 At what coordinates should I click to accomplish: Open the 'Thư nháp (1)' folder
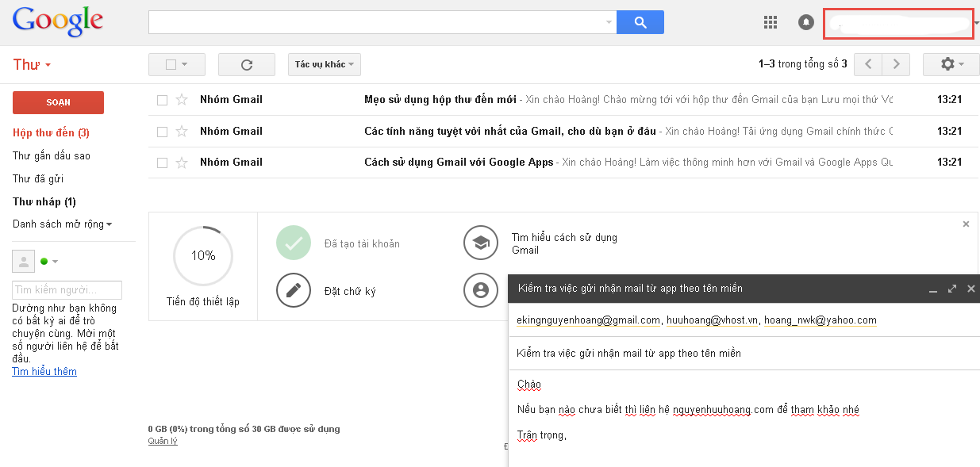[x=44, y=201]
